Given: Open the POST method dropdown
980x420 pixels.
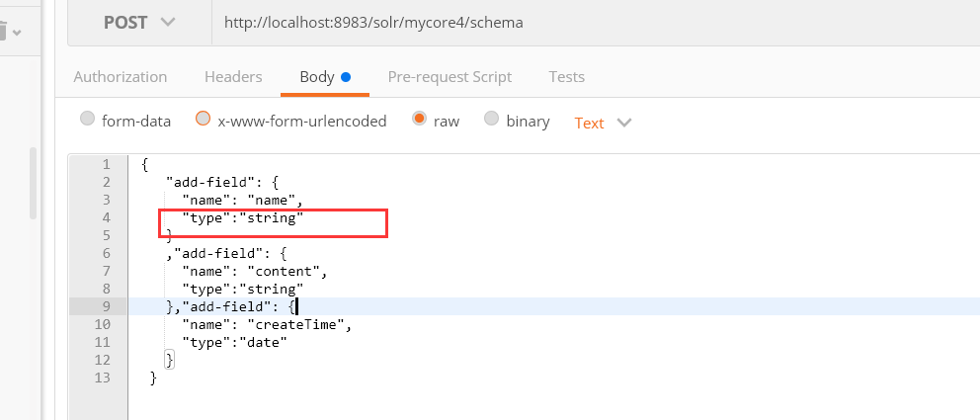Looking at the screenshot, I should click(139, 23).
